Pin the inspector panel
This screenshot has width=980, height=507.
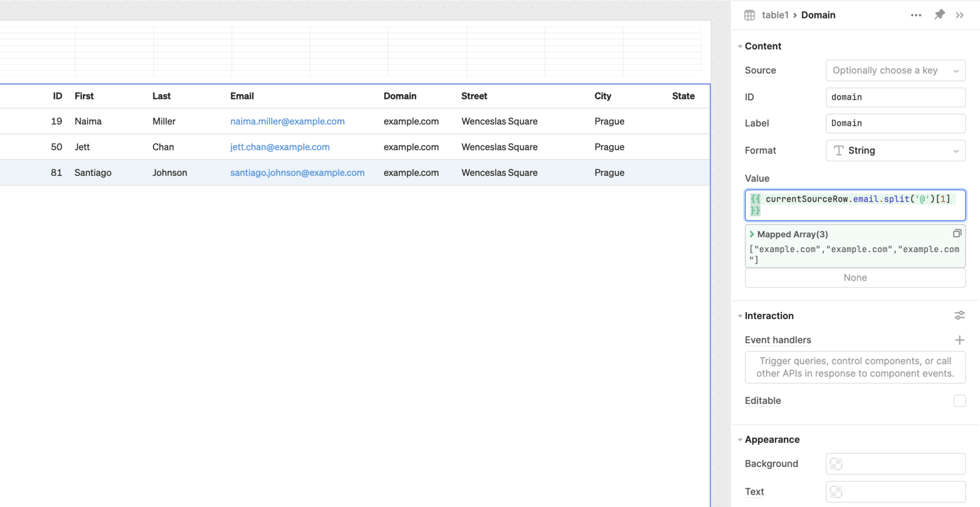coord(939,15)
